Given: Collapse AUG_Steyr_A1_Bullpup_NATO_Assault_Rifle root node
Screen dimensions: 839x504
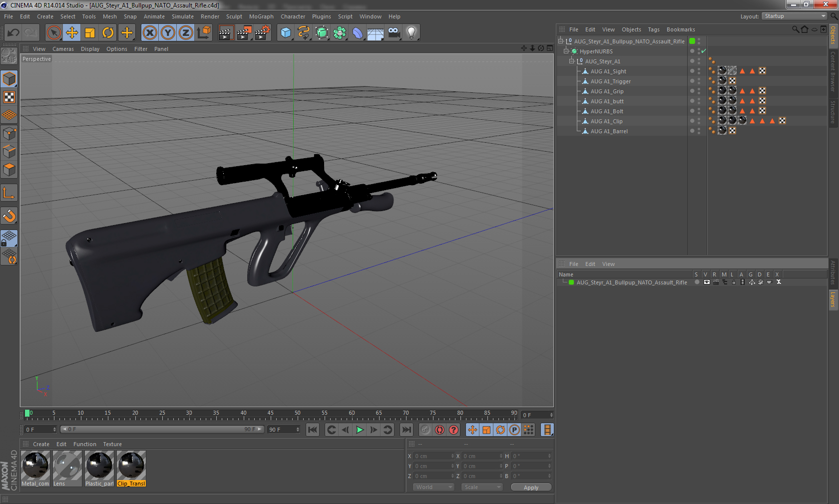Looking at the screenshot, I should (x=561, y=41).
